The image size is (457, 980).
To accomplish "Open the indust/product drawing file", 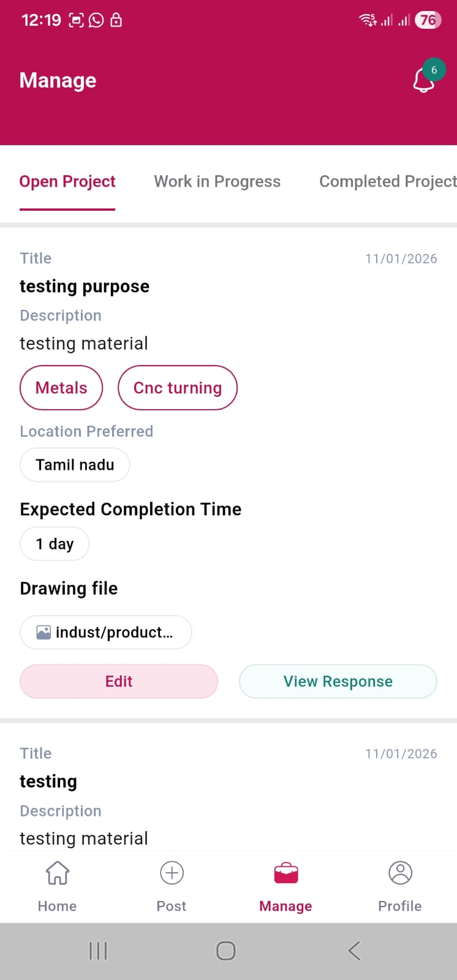I will (114, 632).
